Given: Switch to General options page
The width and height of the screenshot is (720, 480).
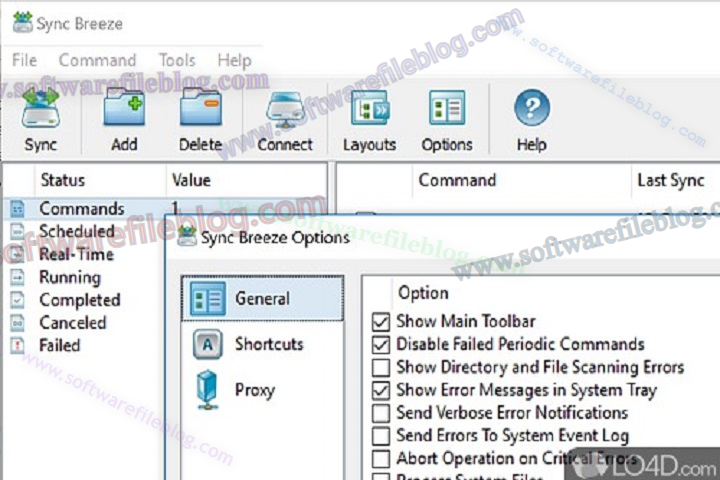Looking at the screenshot, I should [x=262, y=299].
